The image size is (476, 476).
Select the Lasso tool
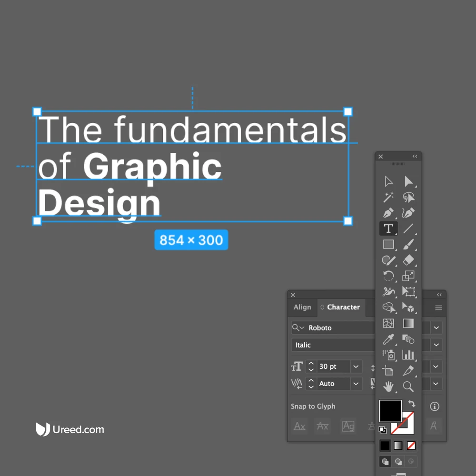click(408, 197)
